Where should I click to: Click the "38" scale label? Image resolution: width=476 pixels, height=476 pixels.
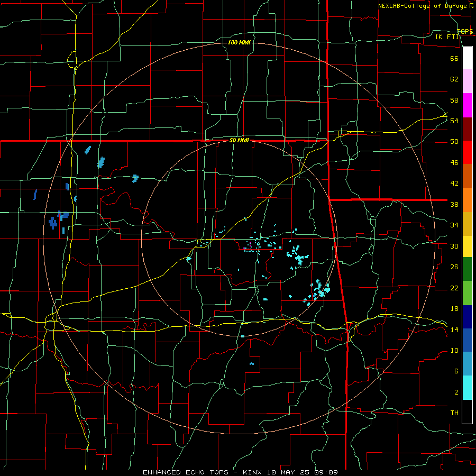click(x=454, y=204)
